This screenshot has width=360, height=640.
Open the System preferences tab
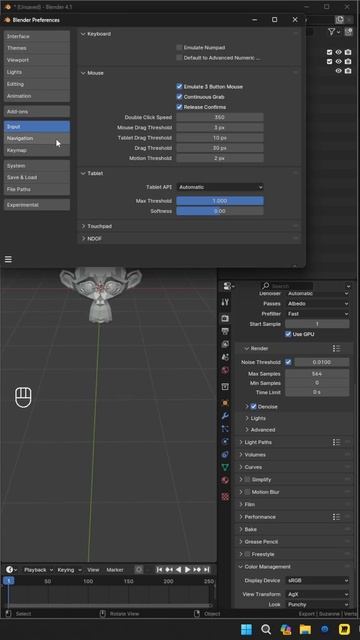click(x=37, y=166)
